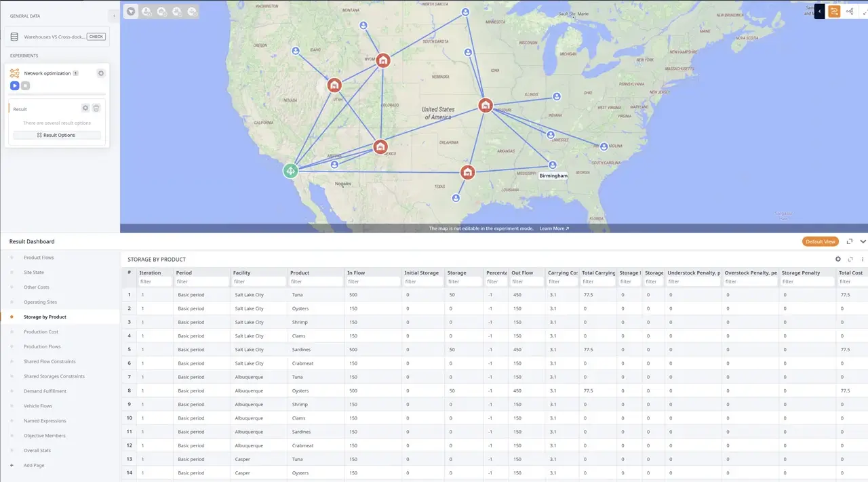Collapse the Result Dashboard using the chevron

[863, 241]
